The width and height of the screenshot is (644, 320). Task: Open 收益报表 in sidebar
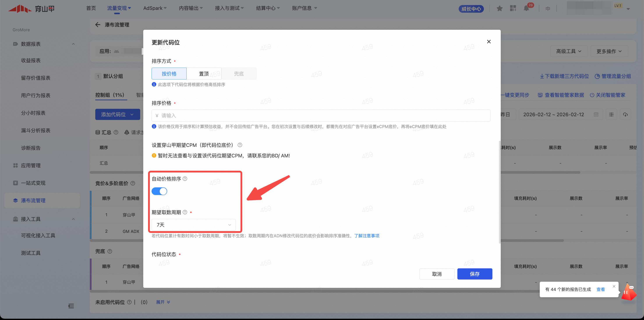(31, 60)
